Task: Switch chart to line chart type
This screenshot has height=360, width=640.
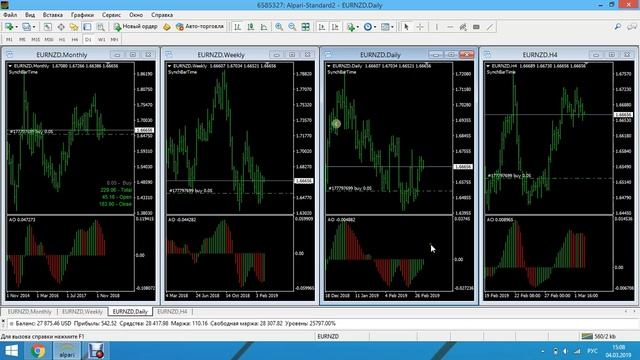Action: [x=264, y=27]
